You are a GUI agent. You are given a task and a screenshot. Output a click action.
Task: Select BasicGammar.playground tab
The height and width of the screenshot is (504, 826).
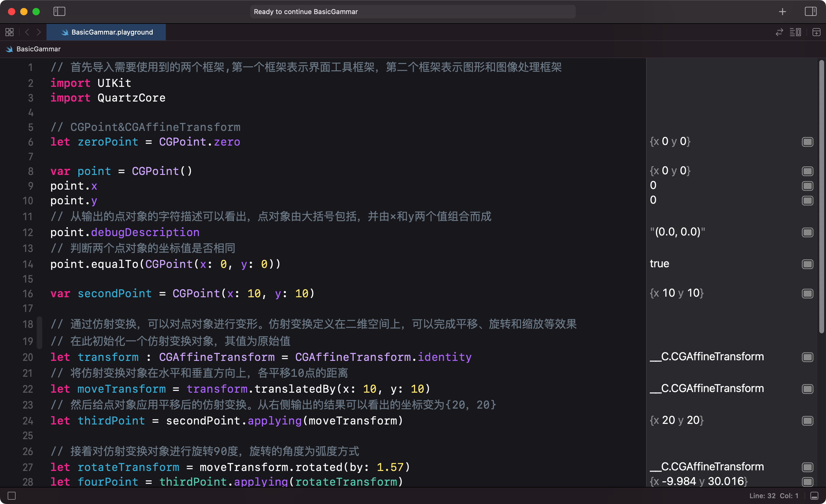(106, 32)
